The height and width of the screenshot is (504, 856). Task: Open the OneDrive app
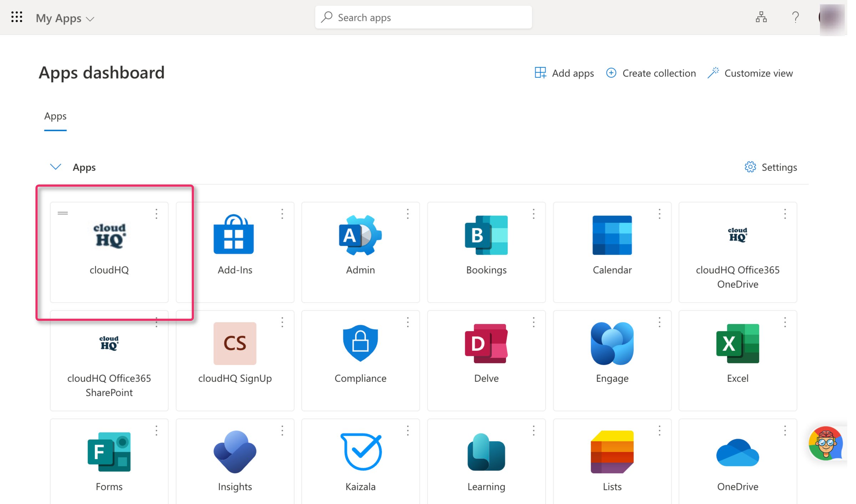click(x=738, y=462)
